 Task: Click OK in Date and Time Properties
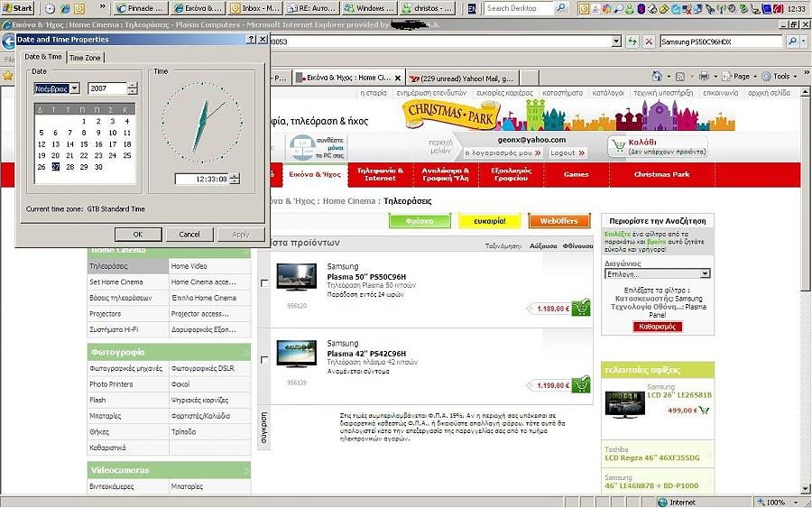138,235
